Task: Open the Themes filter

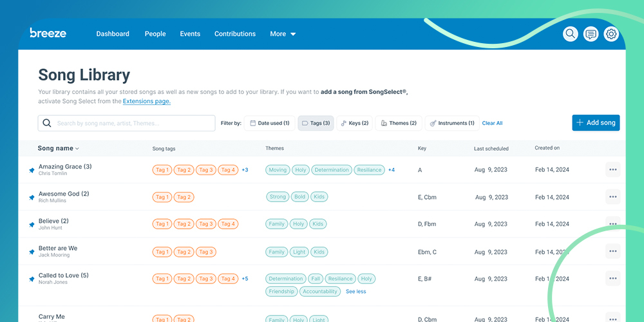Action: click(x=399, y=123)
